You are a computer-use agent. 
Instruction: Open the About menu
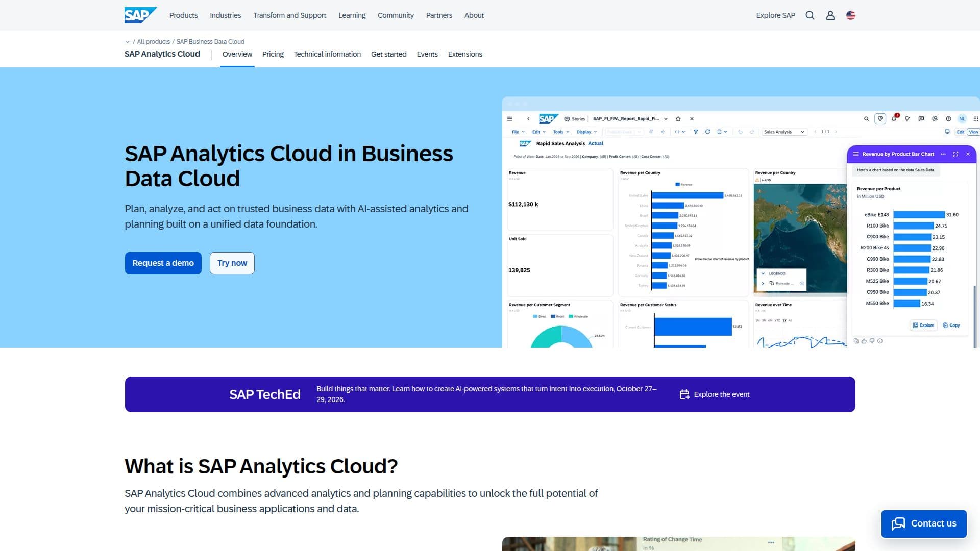pyautogui.click(x=474, y=15)
